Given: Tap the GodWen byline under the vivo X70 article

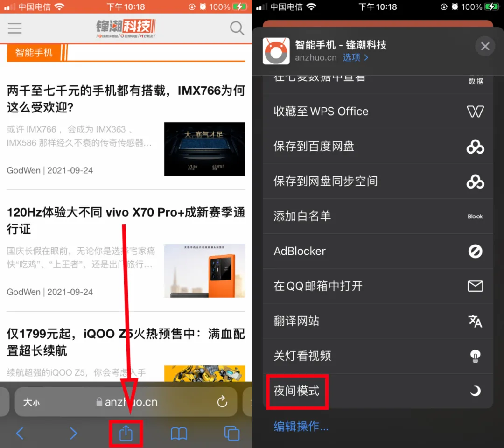Looking at the screenshot, I should [x=50, y=292].
